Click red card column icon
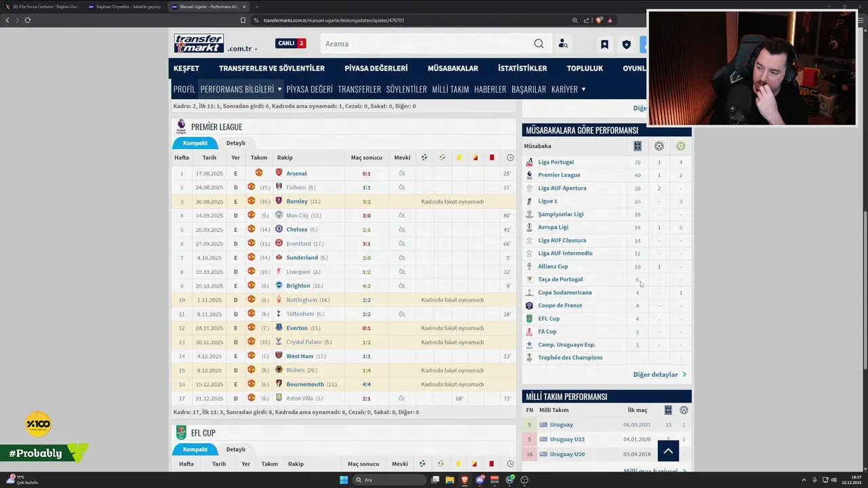Screen dimensions: 868x488 (492, 158)
